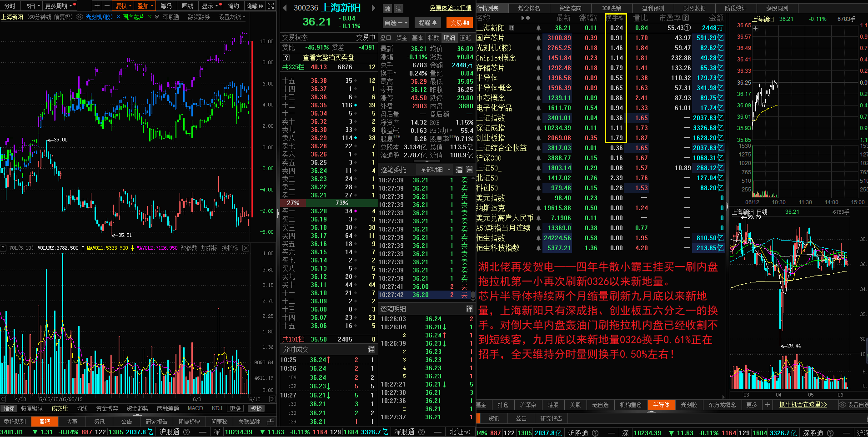Zoom in chart with plus icon
The height and width of the screenshot is (437, 868).
[x=97, y=6]
